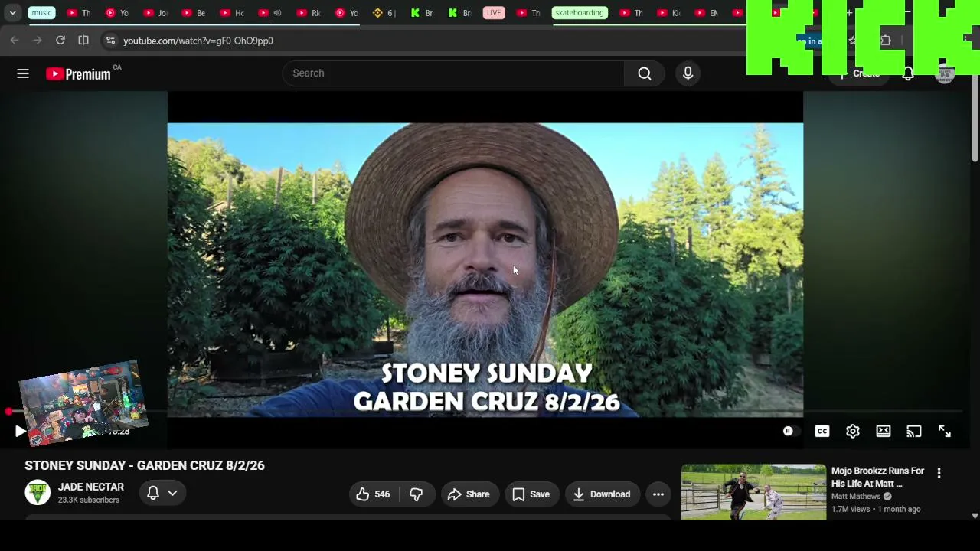Viewport: 980px width, 551px height.
Task: Go to YouTube Premium home logo
Action: pyautogui.click(x=78, y=73)
